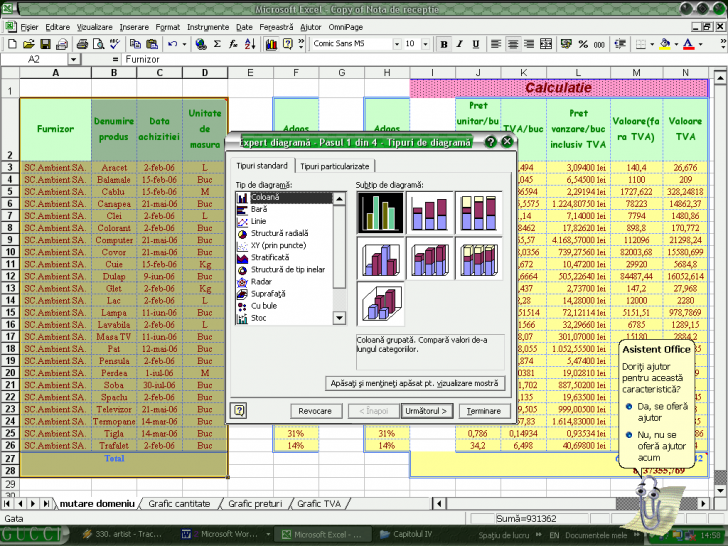Apply the Currency style icon
The height and width of the screenshot is (546, 728).
point(566,44)
